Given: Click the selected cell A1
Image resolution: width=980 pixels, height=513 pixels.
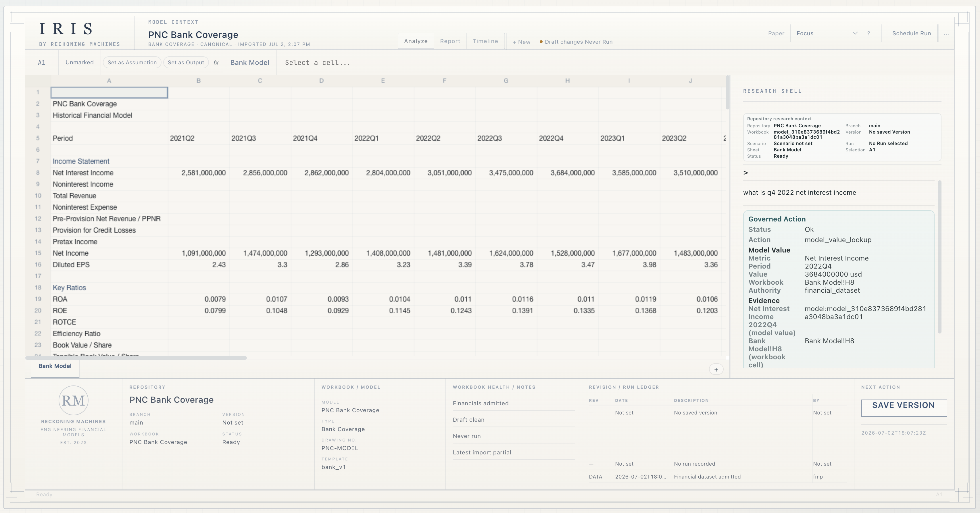Looking at the screenshot, I should coord(109,92).
